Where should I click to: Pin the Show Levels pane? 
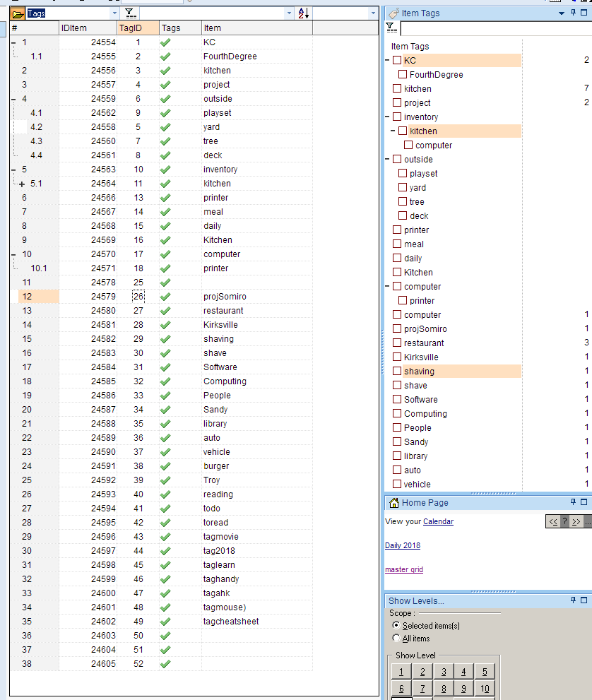click(x=573, y=600)
